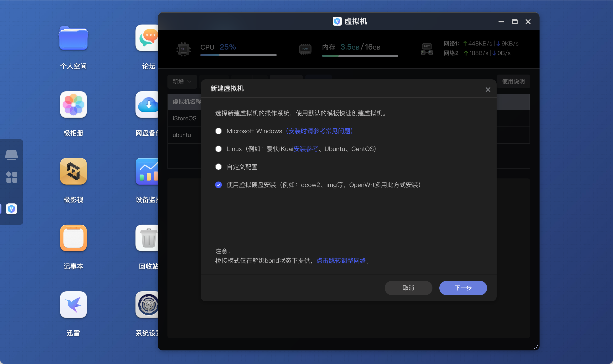613x364 pixels.
Task: Click the 下一步 button
Action: coord(463,288)
